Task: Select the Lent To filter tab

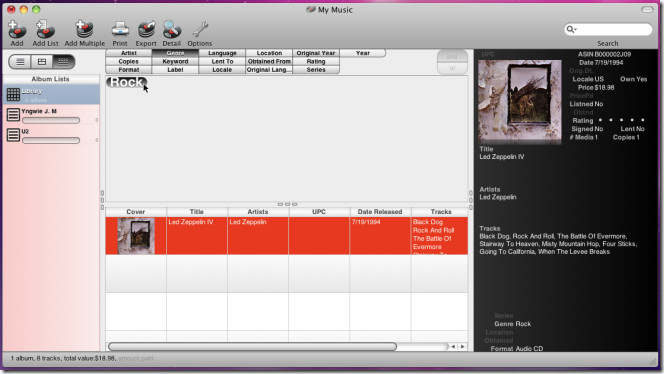Action: coord(222,61)
